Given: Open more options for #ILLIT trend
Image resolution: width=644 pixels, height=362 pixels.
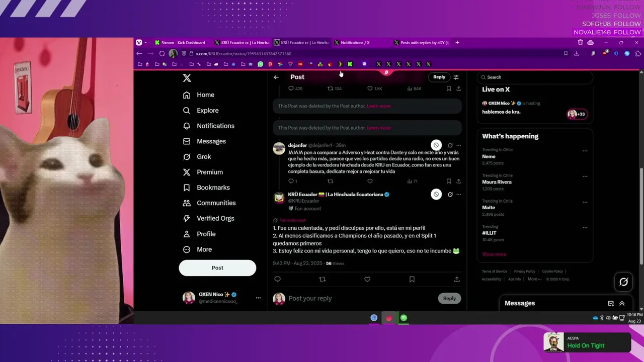Looking at the screenshot, I should pos(585,228).
